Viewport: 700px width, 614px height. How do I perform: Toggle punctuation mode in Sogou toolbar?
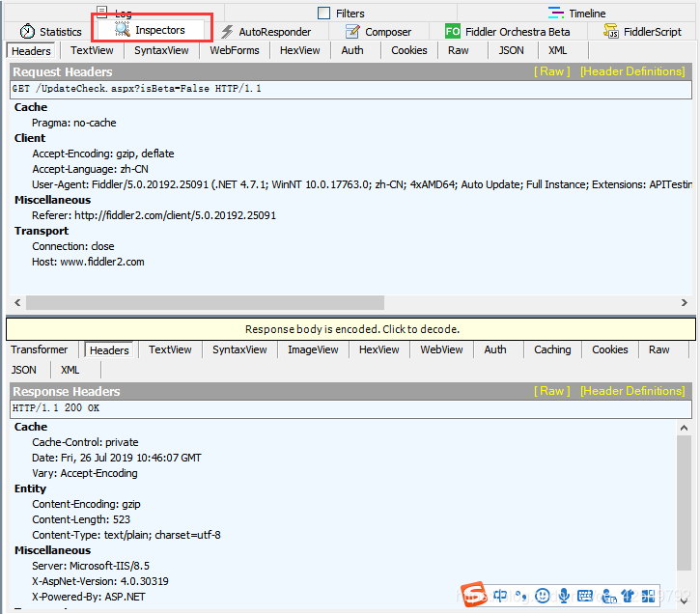[x=521, y=596]
